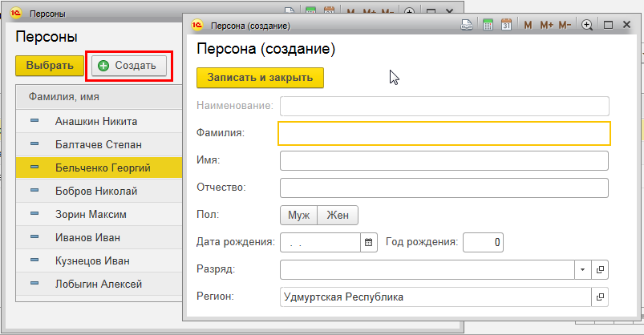644x335 pixels.
Task: Click the Фамилия, имя column header
Action: 99,97
